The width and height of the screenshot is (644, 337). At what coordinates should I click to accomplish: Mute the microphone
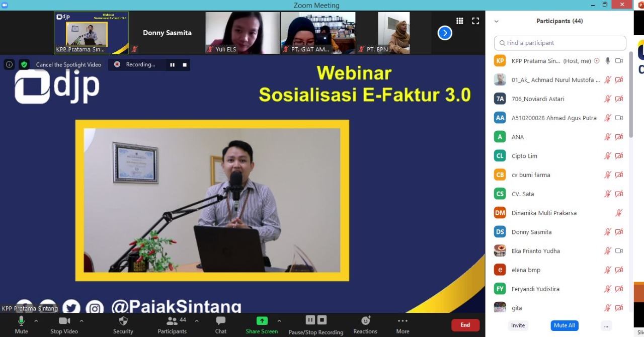point(21,321)
